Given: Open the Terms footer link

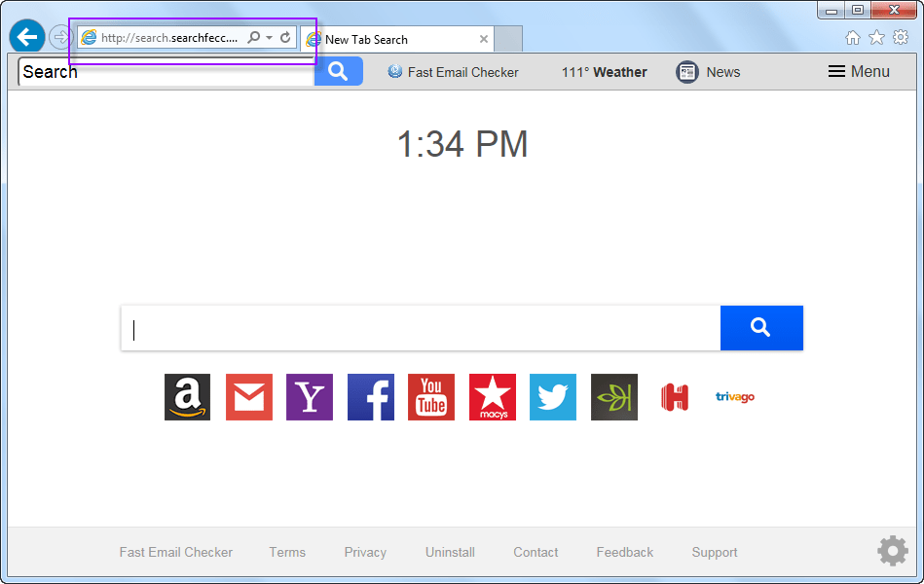Looking at the screenshot, I should [x=287, y=552].
